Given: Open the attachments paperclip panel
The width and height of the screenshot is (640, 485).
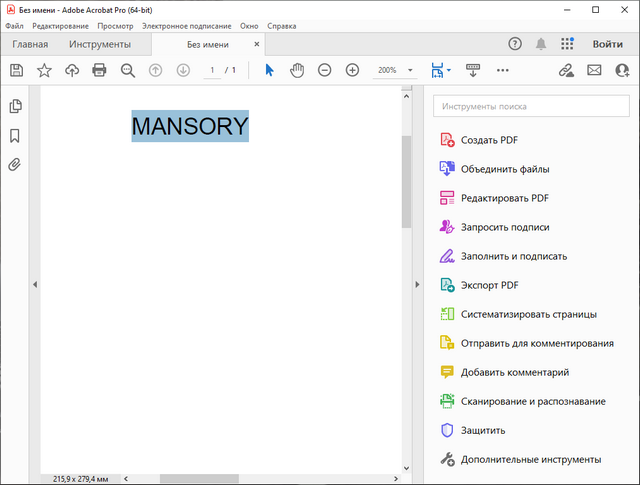Looking at the screenshot, I should click(x=15, y=164).
